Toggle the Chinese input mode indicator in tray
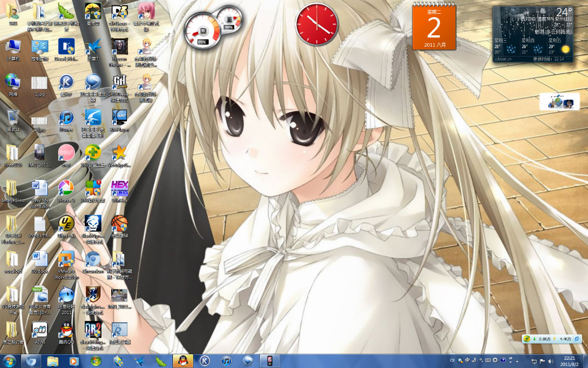The width and height of the screenshot is (588, 368). 467,360
